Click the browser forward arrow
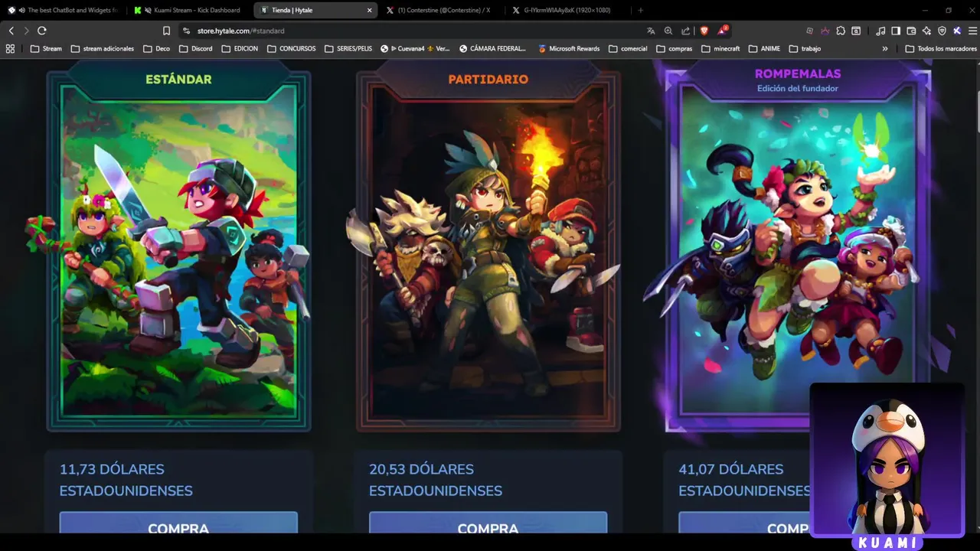This screenshot has width=980, height=551. click(26, 31)
